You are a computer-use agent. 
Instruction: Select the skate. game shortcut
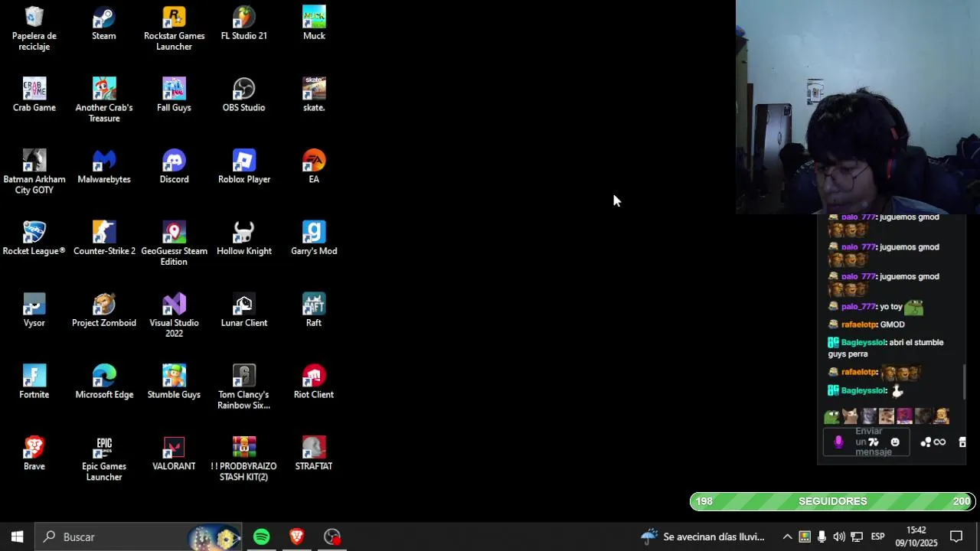coord(314,95)
